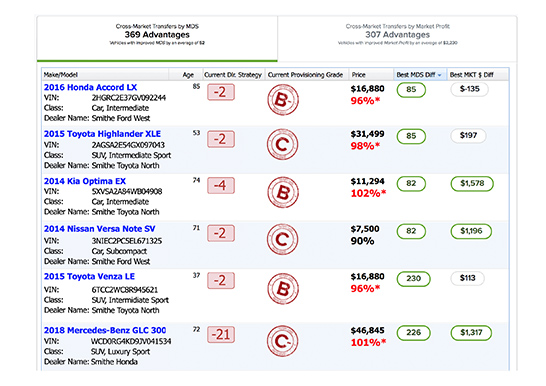Open the 2016 Honda Accord LX link
This screenshot has width=546, height=386.
coord(91,87)
